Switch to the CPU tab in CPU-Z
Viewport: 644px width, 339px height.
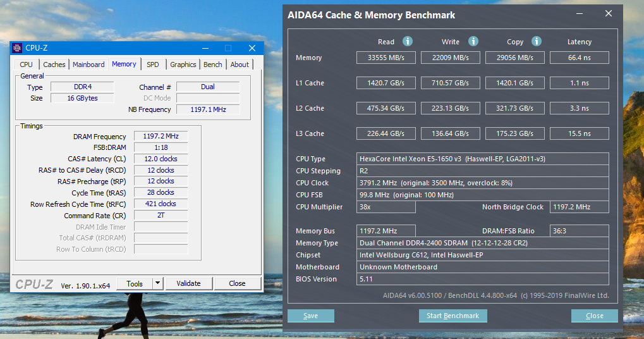pyautogui.click(x=27, y=65)
